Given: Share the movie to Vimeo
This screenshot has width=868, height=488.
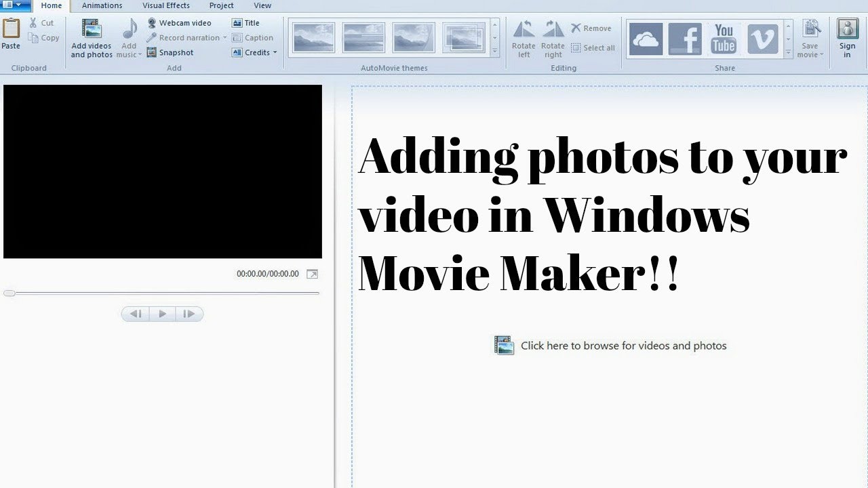Looking at the screenshot, I should (763, 38).
